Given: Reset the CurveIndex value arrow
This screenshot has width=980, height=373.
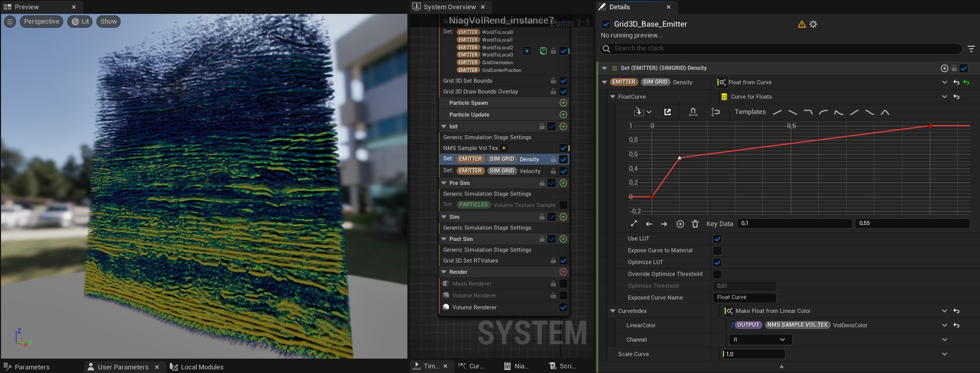Looking at the screenshot, I should pyautogui.click(x=956, y=311).
